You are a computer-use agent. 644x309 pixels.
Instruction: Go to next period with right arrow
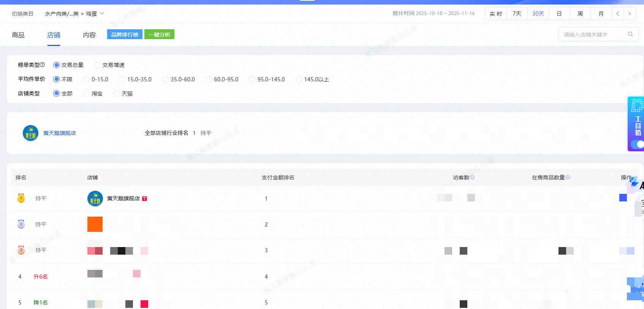pos(630,14)
